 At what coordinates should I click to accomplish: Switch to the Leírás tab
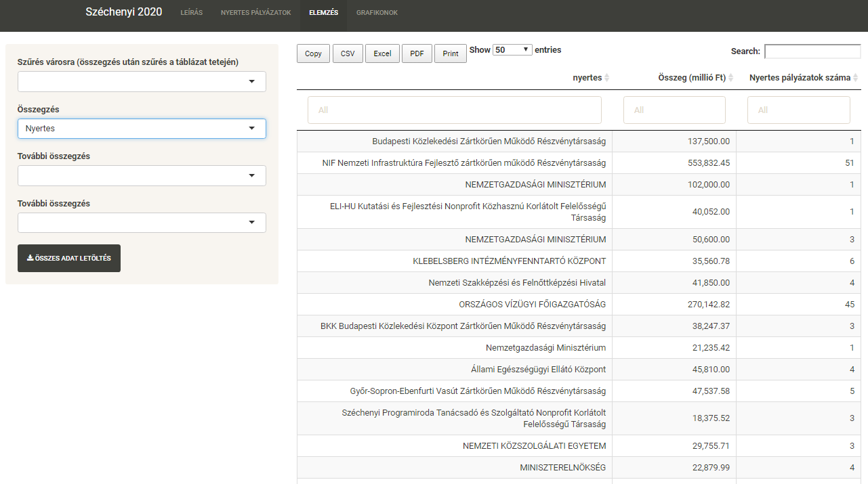pyautogui.click(x=191, y=13)
